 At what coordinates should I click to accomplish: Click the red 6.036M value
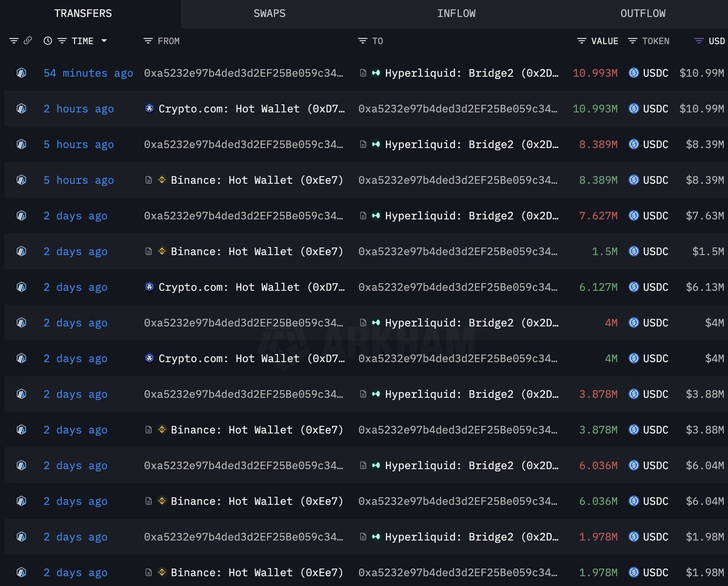(x=598, y=466)
